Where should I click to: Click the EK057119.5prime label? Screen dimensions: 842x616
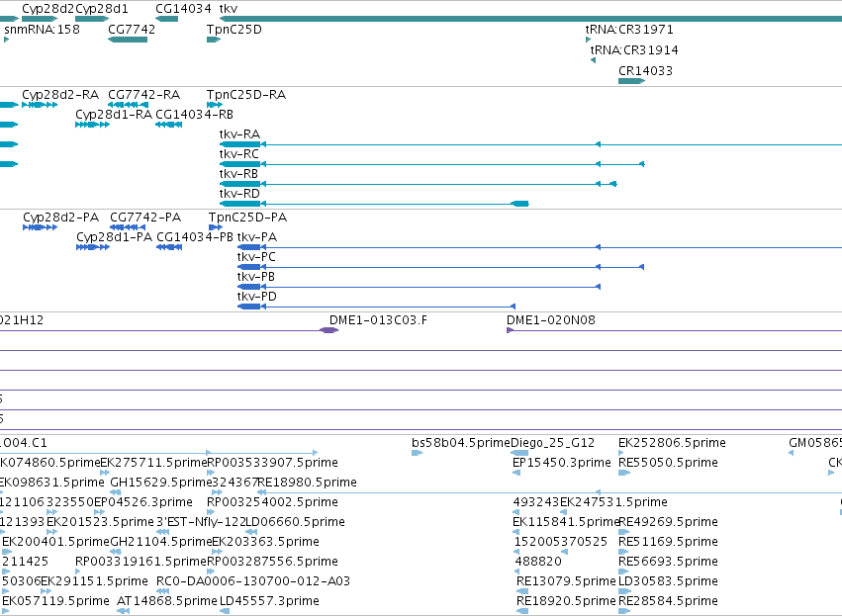tap(55, 601)
